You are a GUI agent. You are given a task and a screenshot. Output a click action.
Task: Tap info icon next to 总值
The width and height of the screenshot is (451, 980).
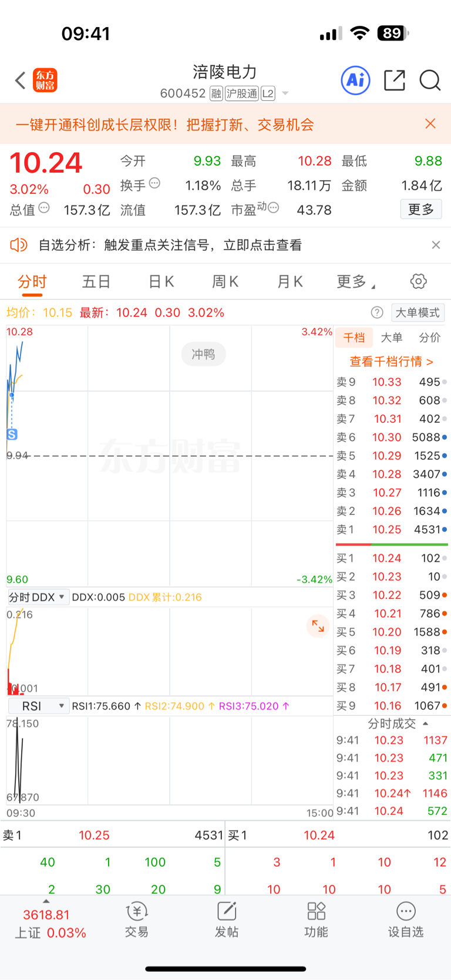(x=44, y=208)
